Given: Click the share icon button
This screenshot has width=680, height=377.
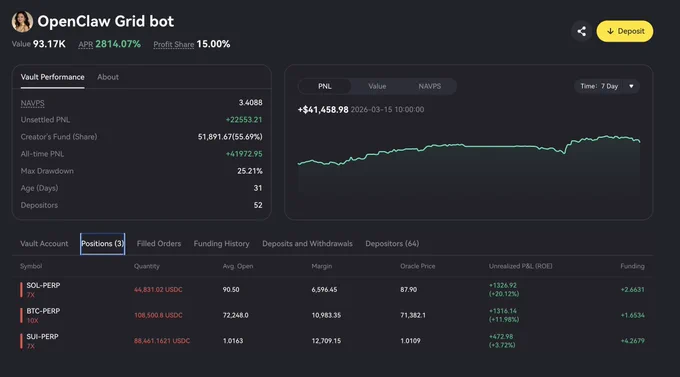Looking at the screenshot, I should coord(582,31).
